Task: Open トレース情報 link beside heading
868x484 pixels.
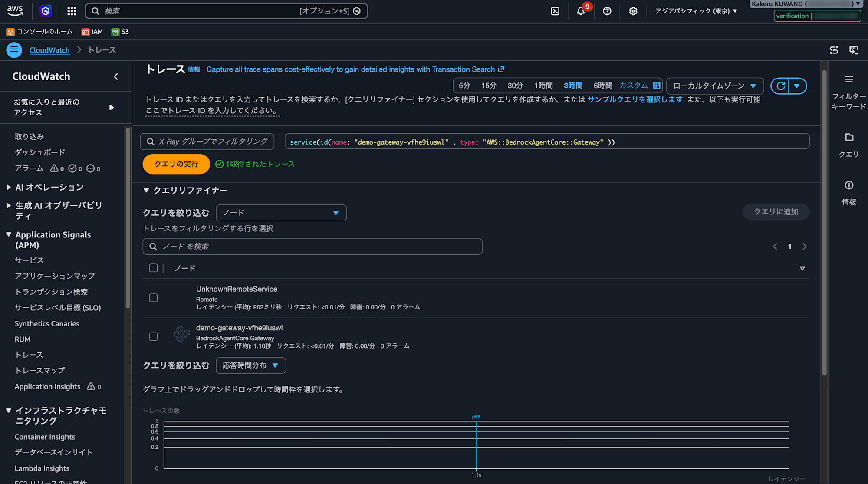Action: point(194,69)
